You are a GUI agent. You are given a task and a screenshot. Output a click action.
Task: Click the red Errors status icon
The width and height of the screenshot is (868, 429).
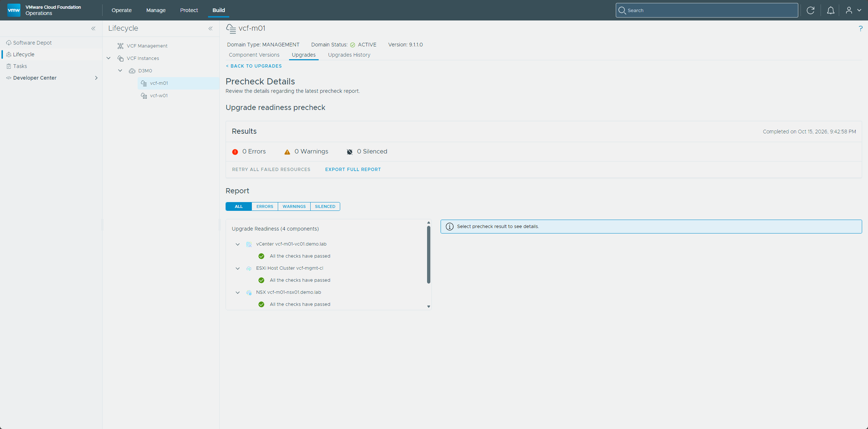[235, 152]
